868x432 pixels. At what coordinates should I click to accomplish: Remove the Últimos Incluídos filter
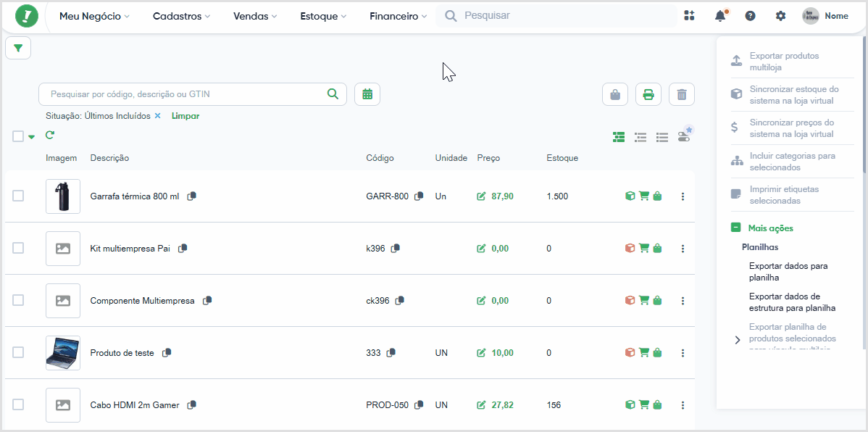157,116
